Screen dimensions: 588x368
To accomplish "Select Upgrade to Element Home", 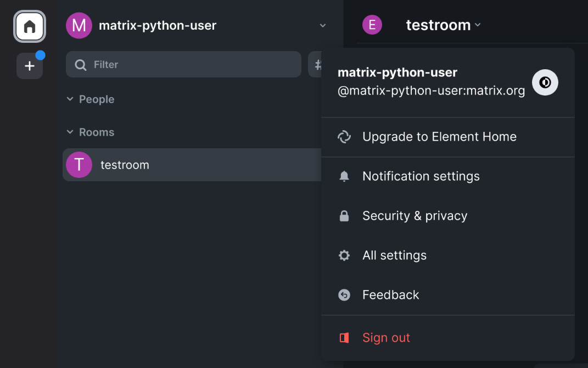I will tap(439, 137).
